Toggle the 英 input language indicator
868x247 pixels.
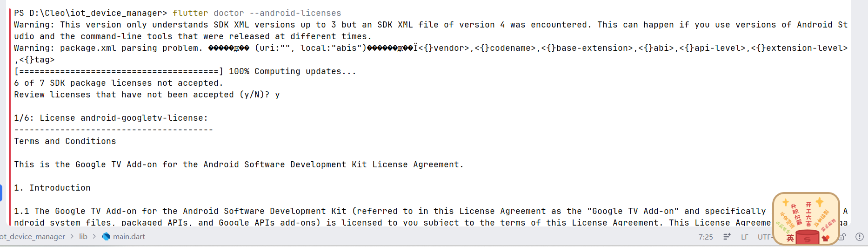tap(790, 238)
